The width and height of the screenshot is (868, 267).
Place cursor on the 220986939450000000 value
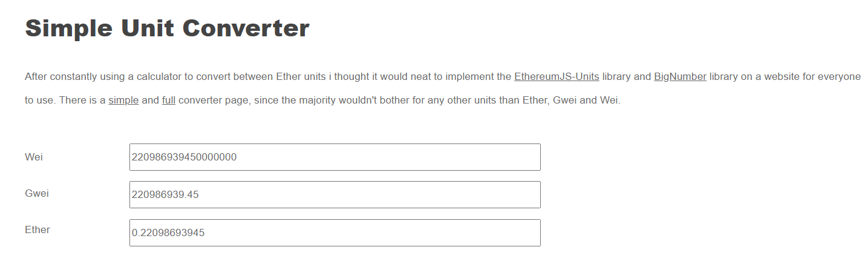coord(184,157)
